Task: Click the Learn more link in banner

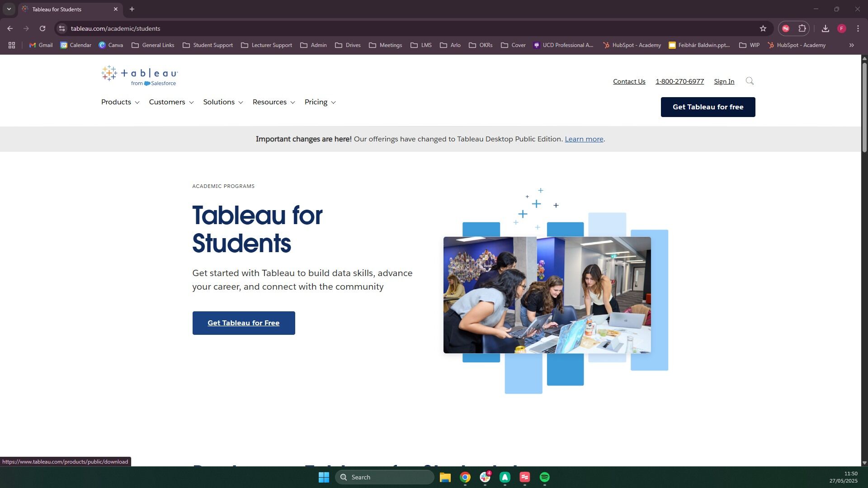Action: pos(584,139)
